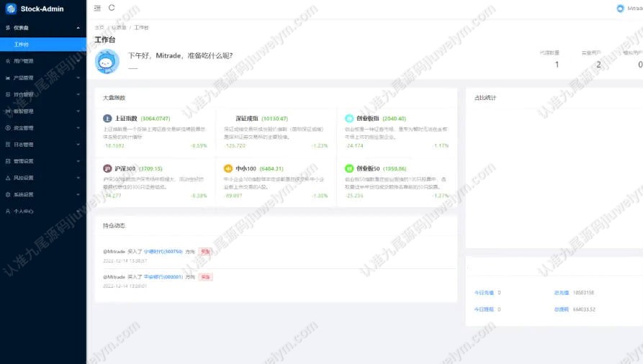Click the 大盘指数 section heading

point(114,98)
